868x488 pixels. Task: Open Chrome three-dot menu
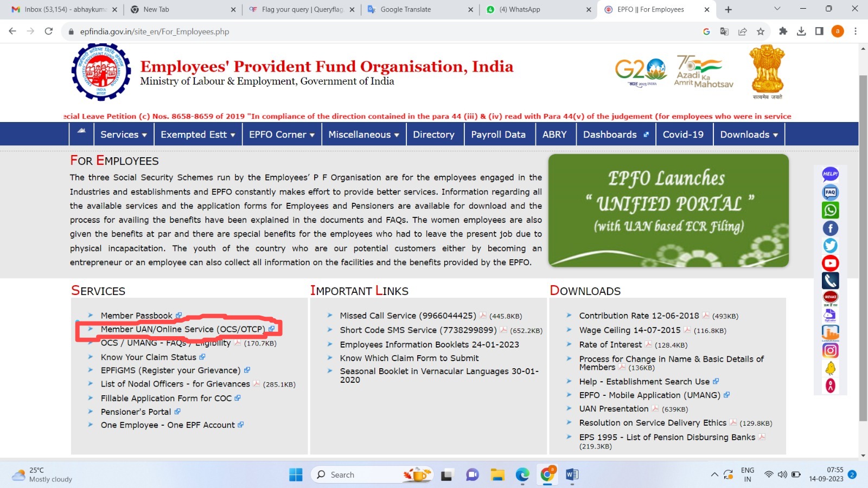click(x=856, y=31)
